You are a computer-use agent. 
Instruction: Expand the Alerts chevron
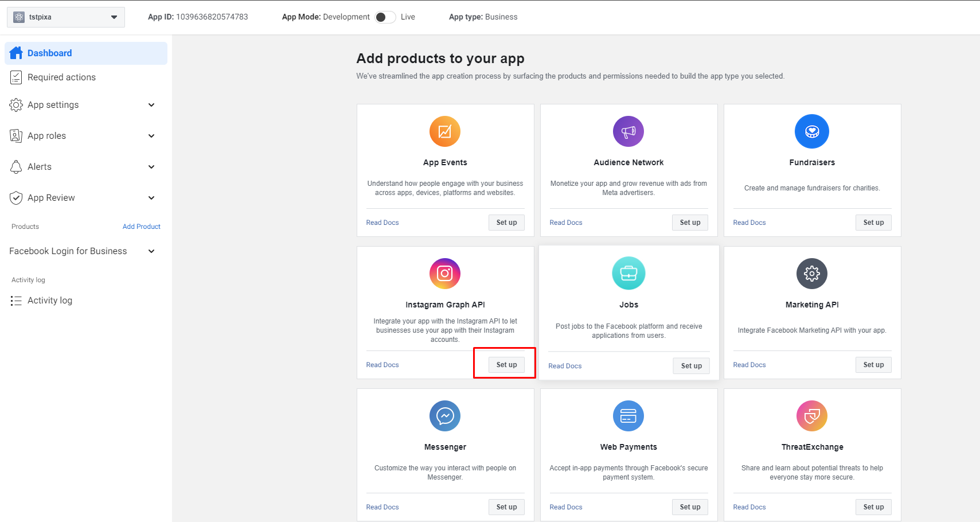pyautogui.click(x=151, y=167)
